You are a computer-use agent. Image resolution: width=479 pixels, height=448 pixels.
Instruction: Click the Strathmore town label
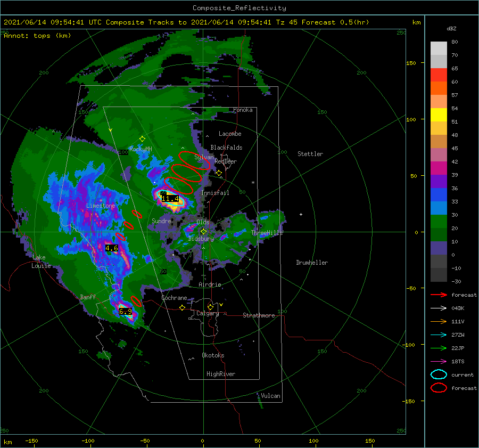point(259,315)
